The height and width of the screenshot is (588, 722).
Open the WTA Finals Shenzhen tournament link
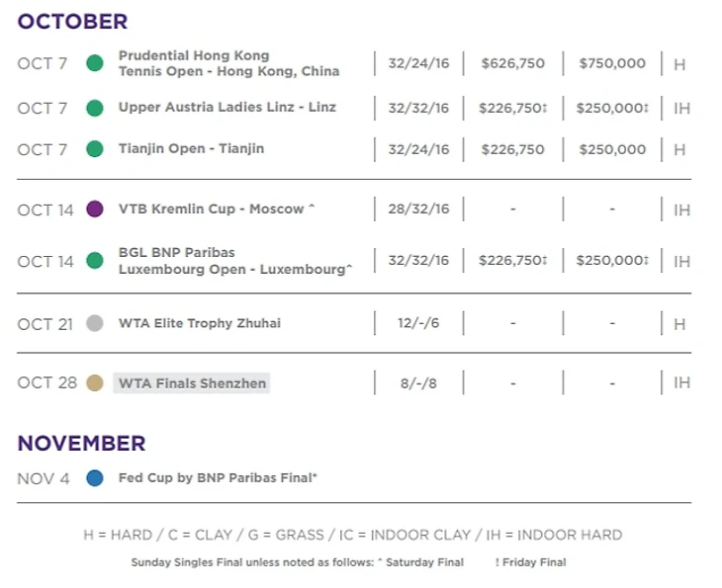(192, 382)
